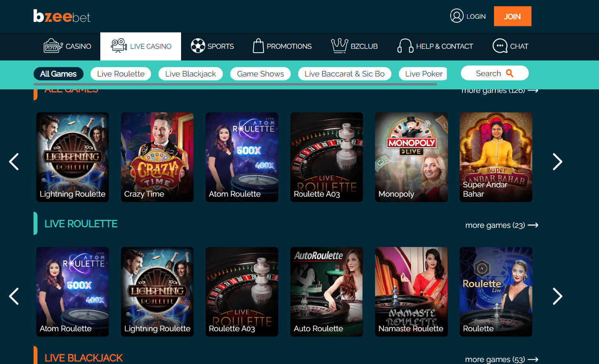Click the LIVE ROULETTE section heading
This screenshot has height=364, width=599.
81,224
